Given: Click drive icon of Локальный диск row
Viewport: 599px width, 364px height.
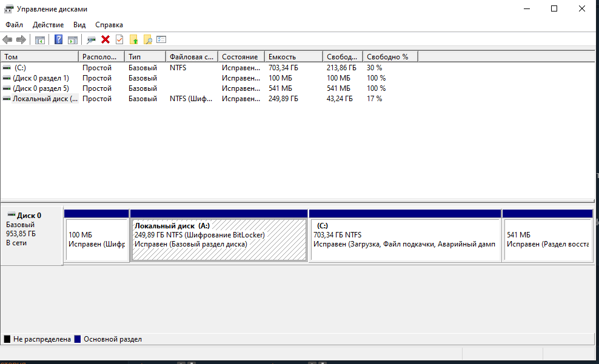Looking at the screenshot, I should [7, 99].
